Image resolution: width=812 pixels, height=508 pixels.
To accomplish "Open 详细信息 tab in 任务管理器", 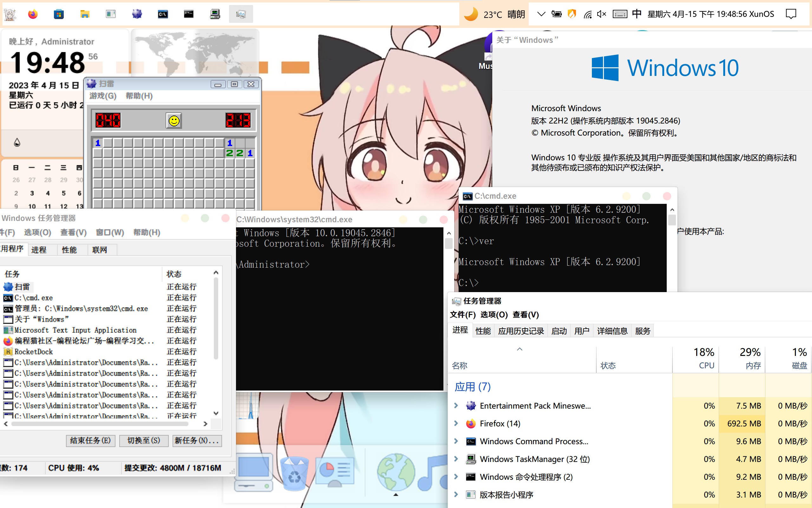I will coord(612,331).
